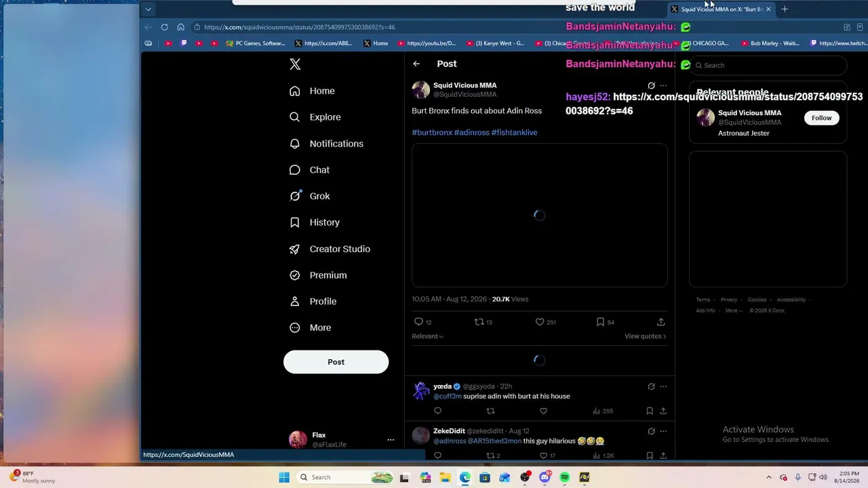Open Grok icon on ZekeDidit's comment

651,431
